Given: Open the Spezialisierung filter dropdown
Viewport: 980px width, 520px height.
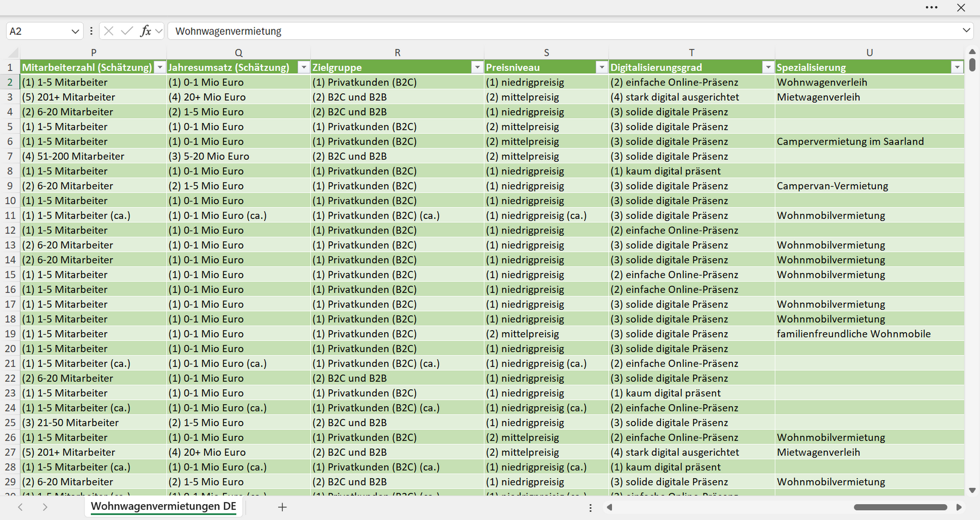Looking at the screenshot, I should coord(957,68).
